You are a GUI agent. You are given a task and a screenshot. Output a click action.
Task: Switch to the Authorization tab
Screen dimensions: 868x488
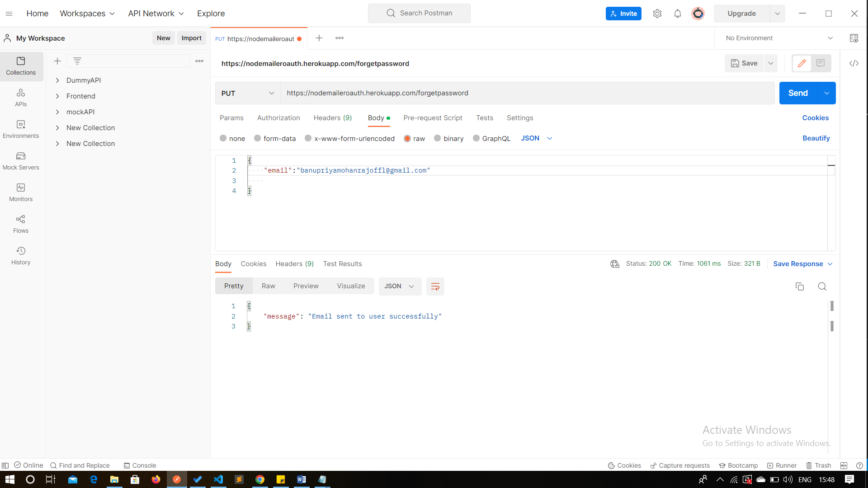coord(278,118)
